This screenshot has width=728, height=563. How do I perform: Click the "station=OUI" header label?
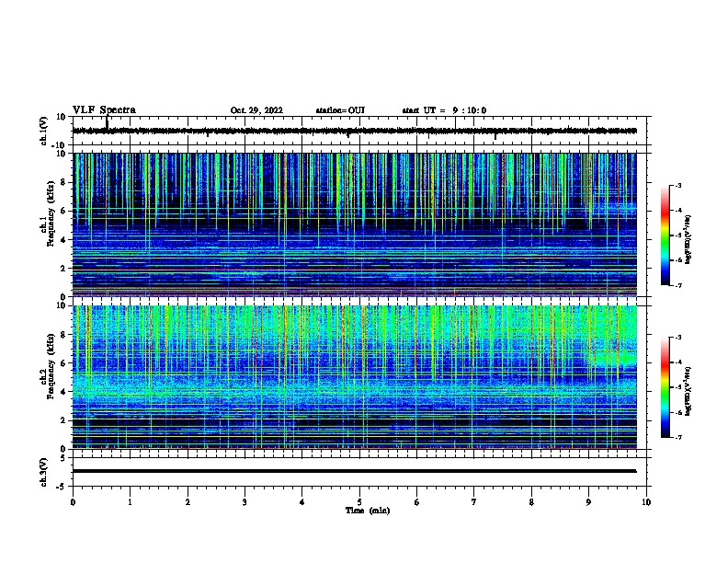(340, 110)
